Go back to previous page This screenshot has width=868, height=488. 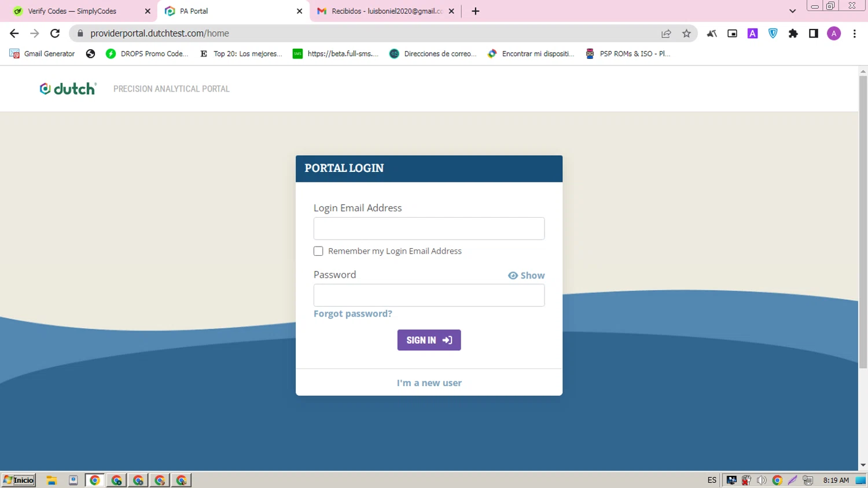(14, 34)
